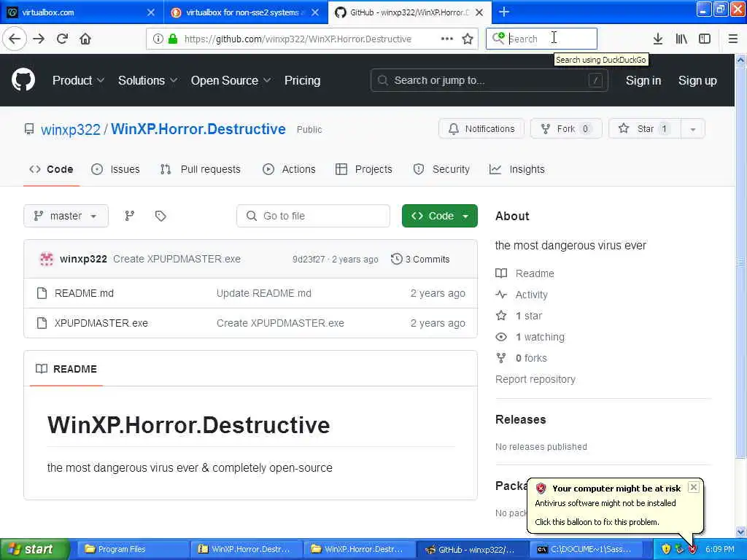This screenshot has height=560, width=747.
Task: Click the Notifications button
Action: (x=481, y=129)
